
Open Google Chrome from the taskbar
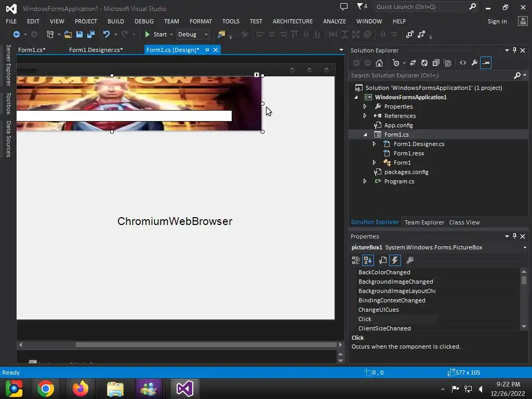coord(46,389)
